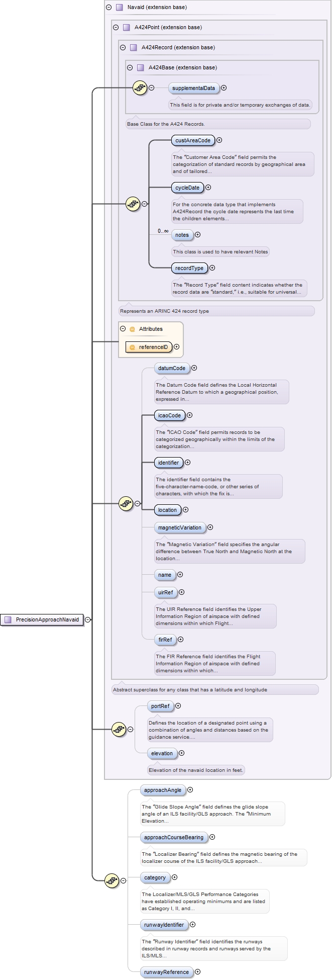
Task: Select the magneticVariation element
Action: click(x=179, y=527)
